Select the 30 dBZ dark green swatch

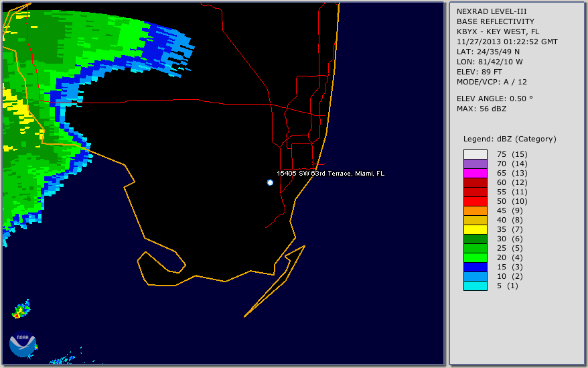pos(475,239)
